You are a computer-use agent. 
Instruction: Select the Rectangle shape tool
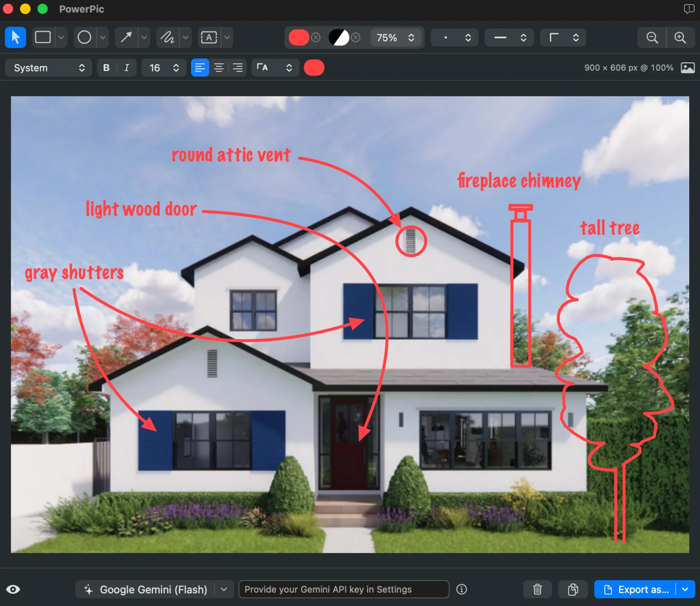point(43,37)
